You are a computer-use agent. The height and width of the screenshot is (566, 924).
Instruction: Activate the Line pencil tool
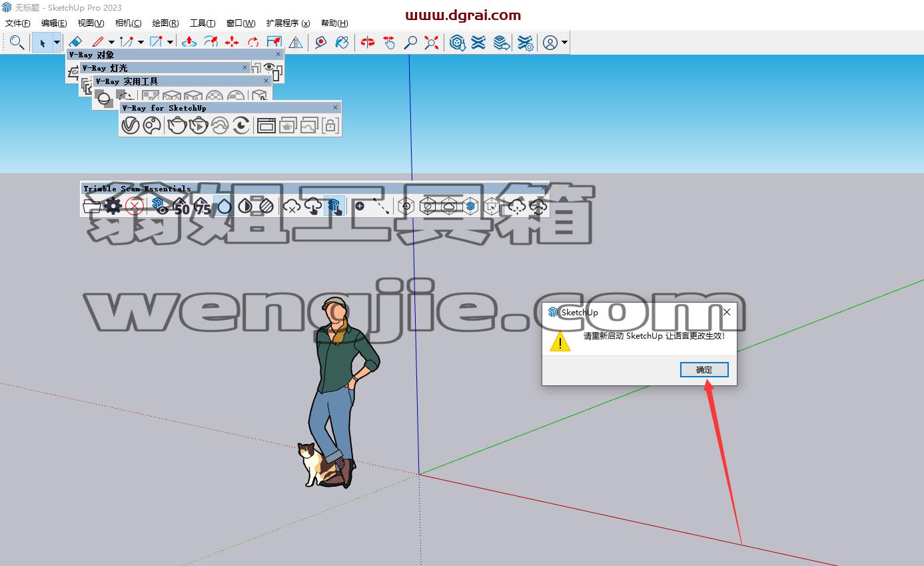click(x=97, y=42)
